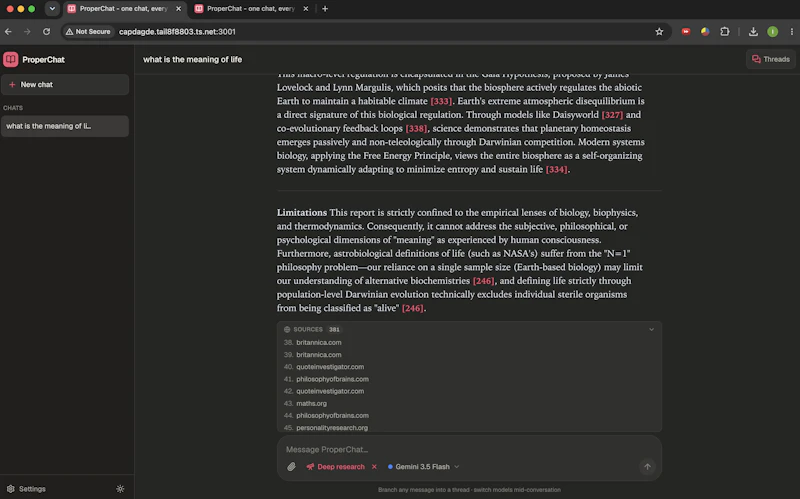Toggle the light/dark theme sun icon
800x499 pixels.
(x=120, y=489)
